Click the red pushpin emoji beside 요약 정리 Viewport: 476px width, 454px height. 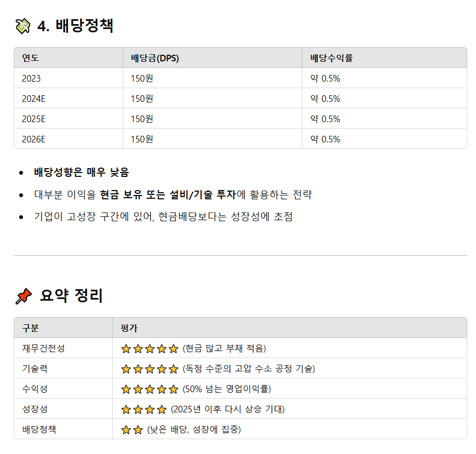(23, 296)
